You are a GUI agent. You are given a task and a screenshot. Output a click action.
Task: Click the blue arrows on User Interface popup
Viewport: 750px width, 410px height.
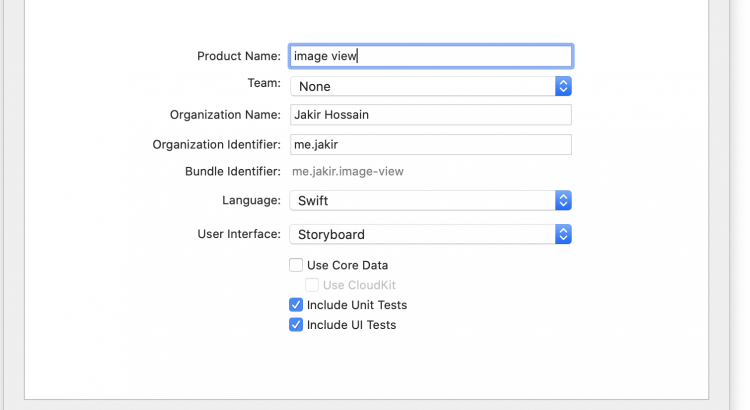coord(563,234)
